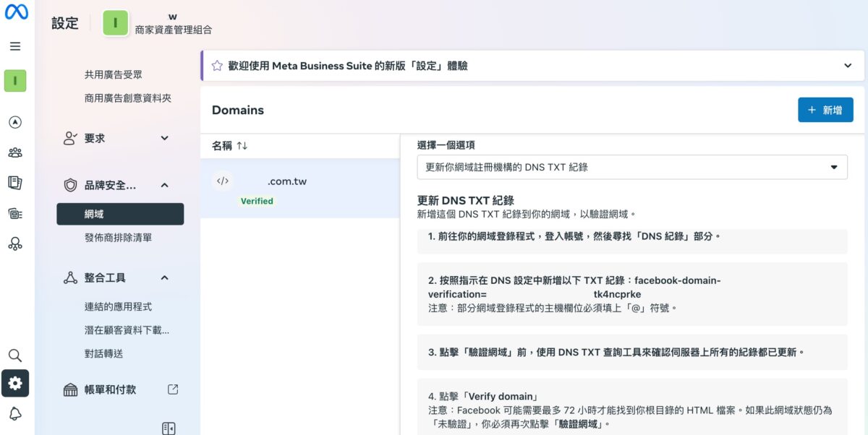Collapse the 品牌安全 section chevron
This screenshot has width=868, height=435.
point(164,185)
